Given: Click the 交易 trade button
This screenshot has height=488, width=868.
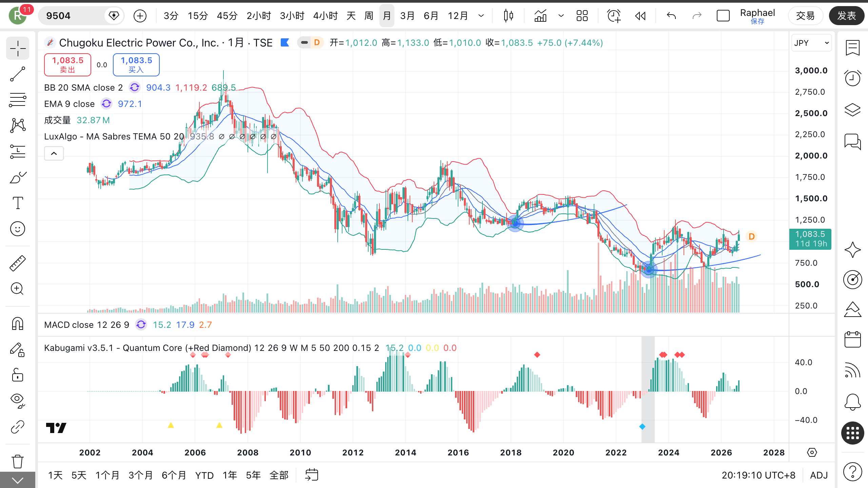Looking at the screenshot, I should tap(805, 16).
